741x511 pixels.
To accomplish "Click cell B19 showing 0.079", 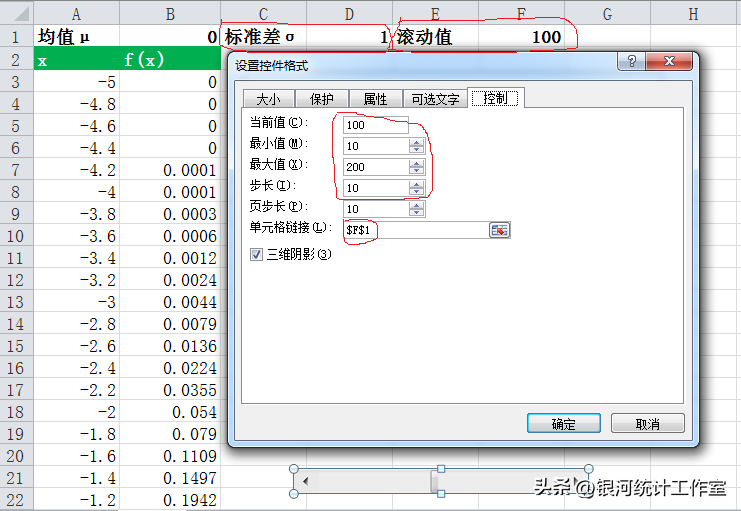I will click(x=170, y=433).
